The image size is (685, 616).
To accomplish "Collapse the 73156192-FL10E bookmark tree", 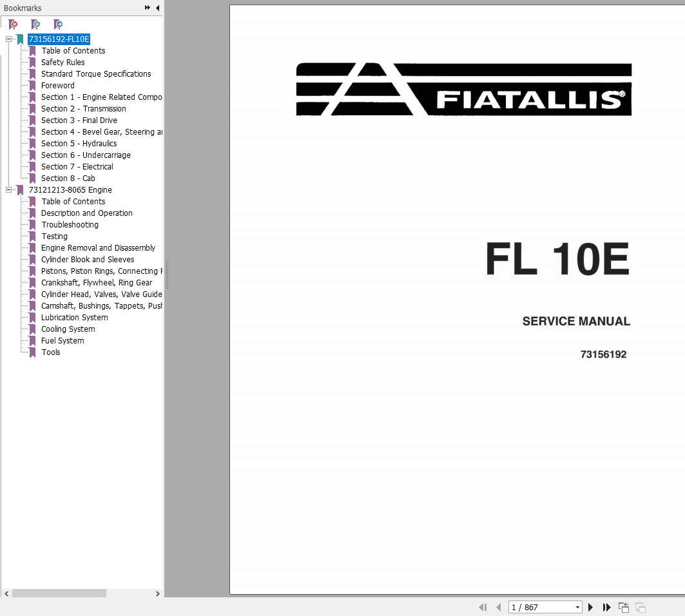I will [8, 39].
